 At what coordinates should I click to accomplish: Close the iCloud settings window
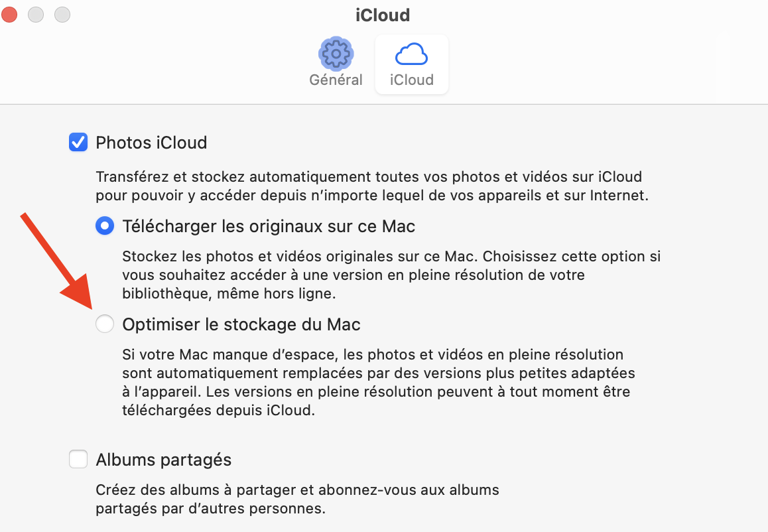click(x=10, y=14)
